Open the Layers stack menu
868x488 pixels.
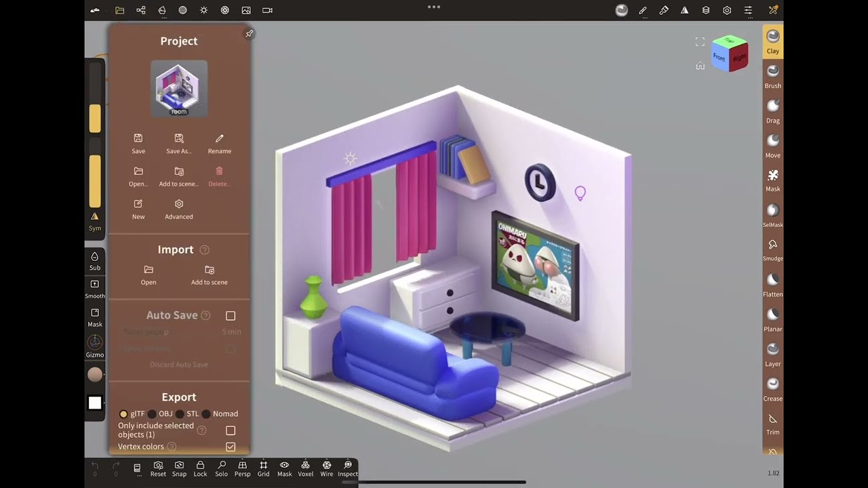tap(706, 10)
